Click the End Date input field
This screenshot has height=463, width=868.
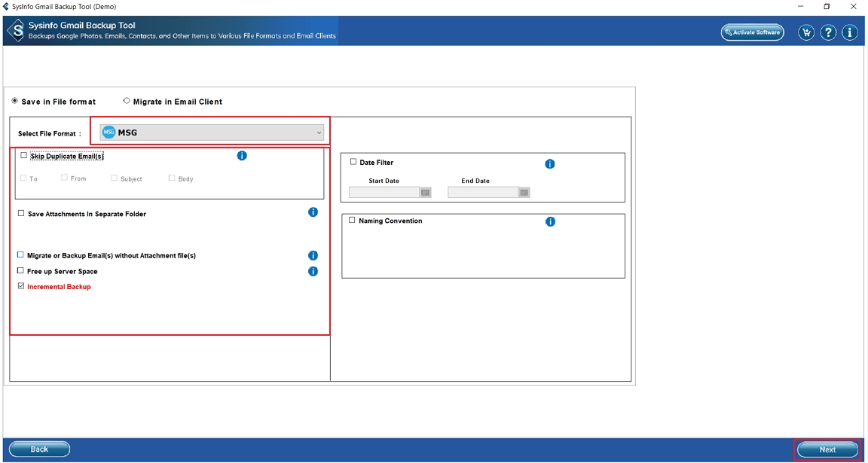483,193
